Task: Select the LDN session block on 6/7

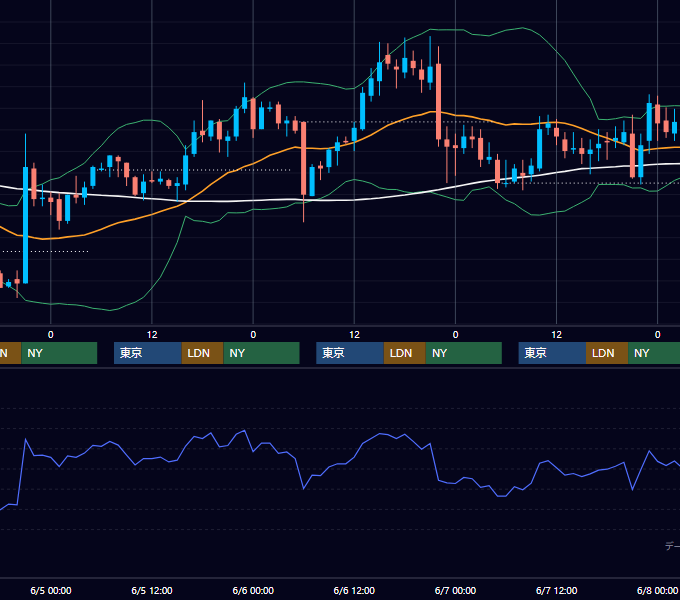Action: click(607, 353)
